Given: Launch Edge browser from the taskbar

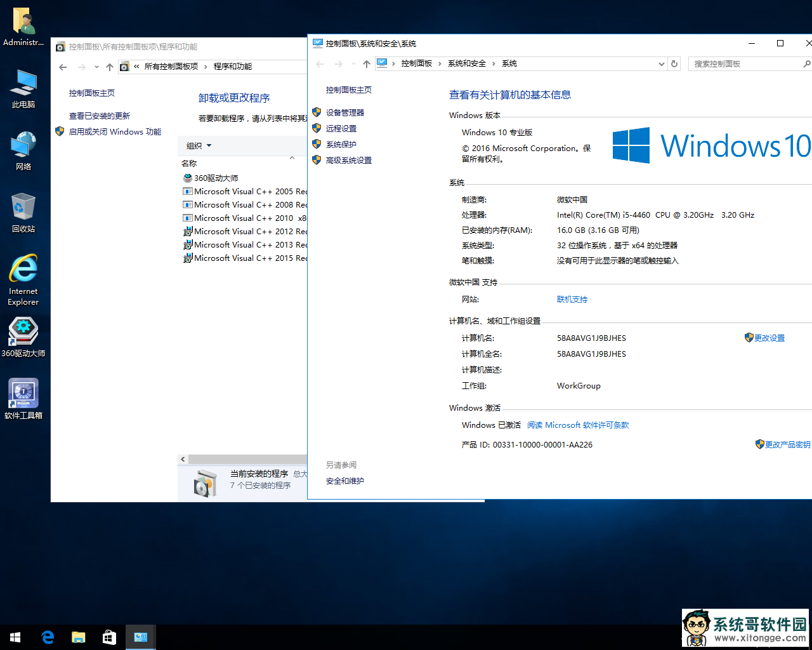Looking at the screenshot, I should click(x=48, y=637).
